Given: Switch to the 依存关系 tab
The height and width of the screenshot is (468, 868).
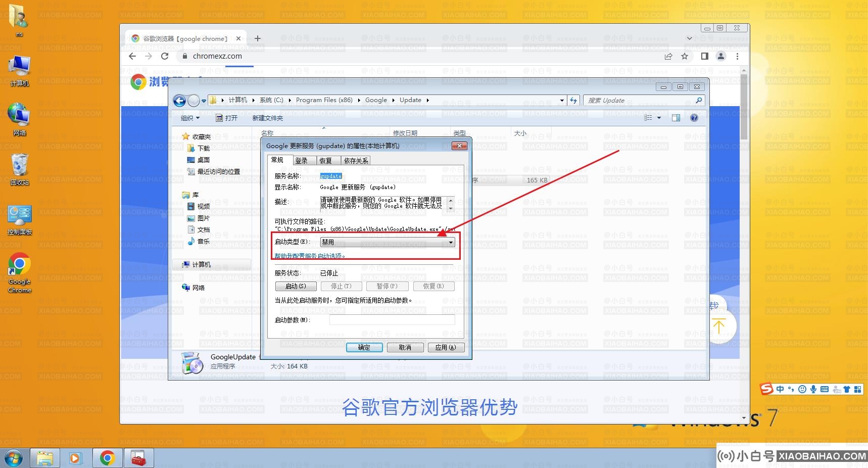Looking at the screenshot, I should [x=356, y=161].
